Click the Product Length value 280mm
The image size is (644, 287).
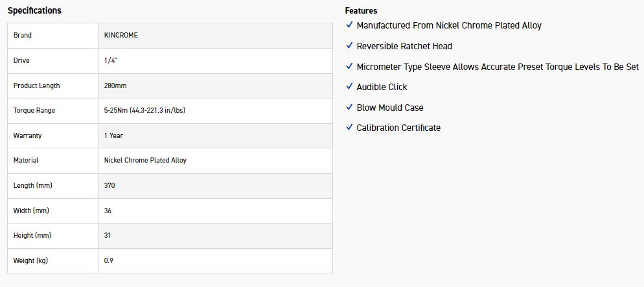(115, 86)
